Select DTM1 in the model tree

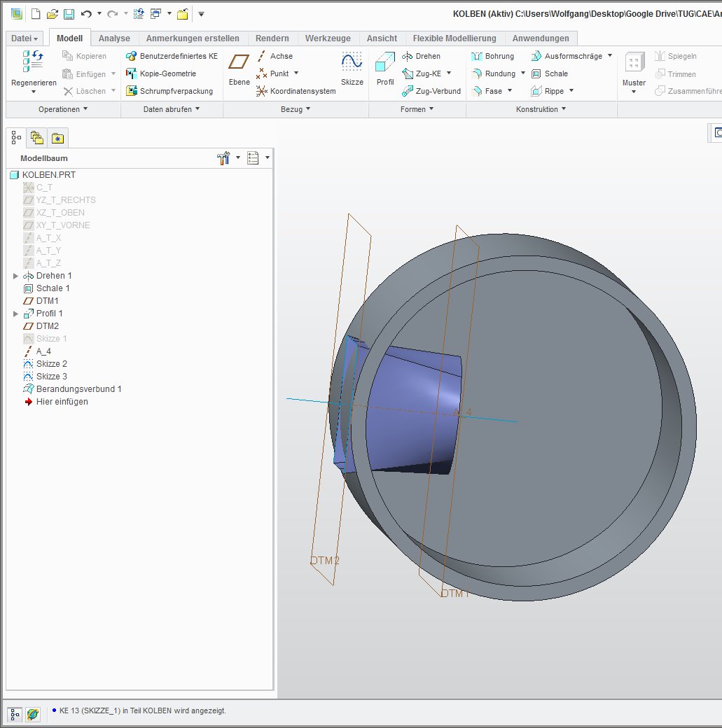pos(41,301)
